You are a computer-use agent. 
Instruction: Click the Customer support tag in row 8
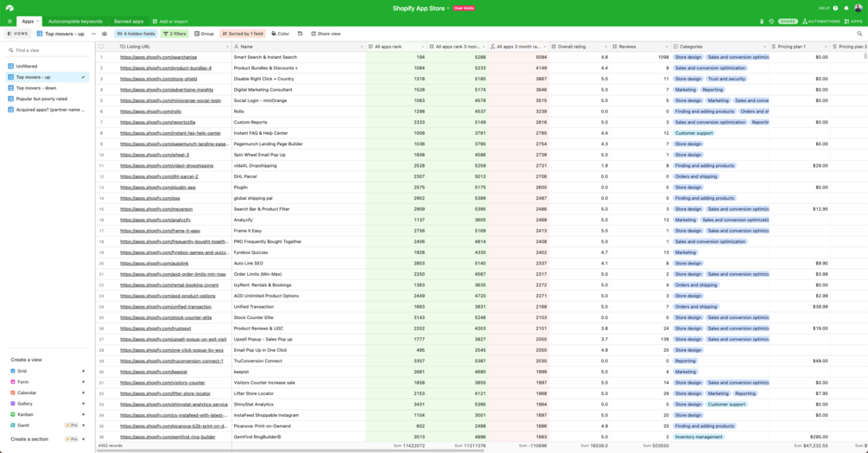coord(694,133)
